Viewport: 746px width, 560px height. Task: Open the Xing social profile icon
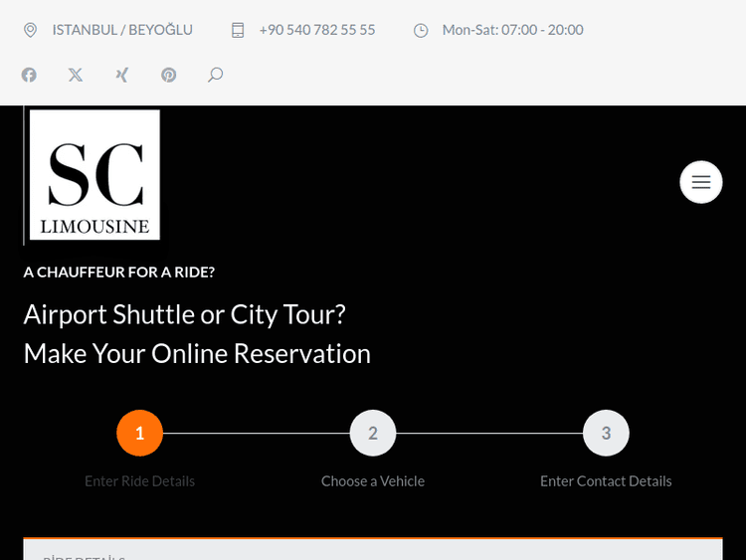click(x=122, y=75)
